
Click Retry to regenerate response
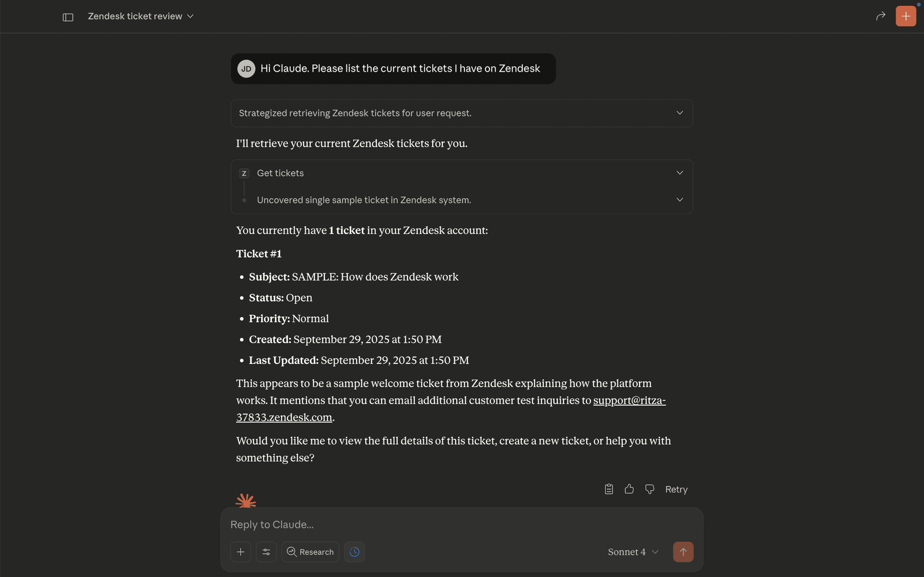tap(676, 489)
